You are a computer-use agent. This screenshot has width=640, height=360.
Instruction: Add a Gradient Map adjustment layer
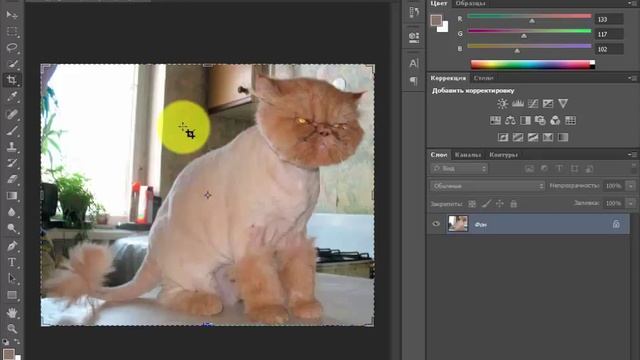pyautogui.click(x=563, y=138)
